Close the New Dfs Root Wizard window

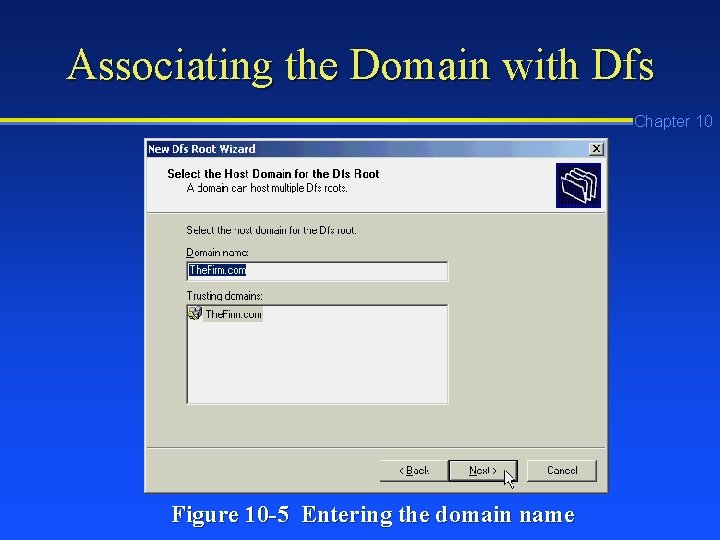[x=596, y=149]
